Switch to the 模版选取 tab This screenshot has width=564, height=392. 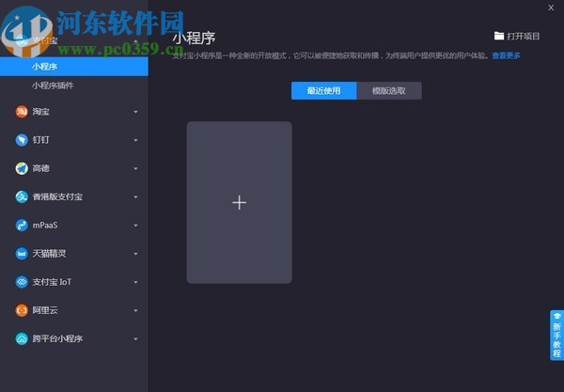tap(389, 90)
